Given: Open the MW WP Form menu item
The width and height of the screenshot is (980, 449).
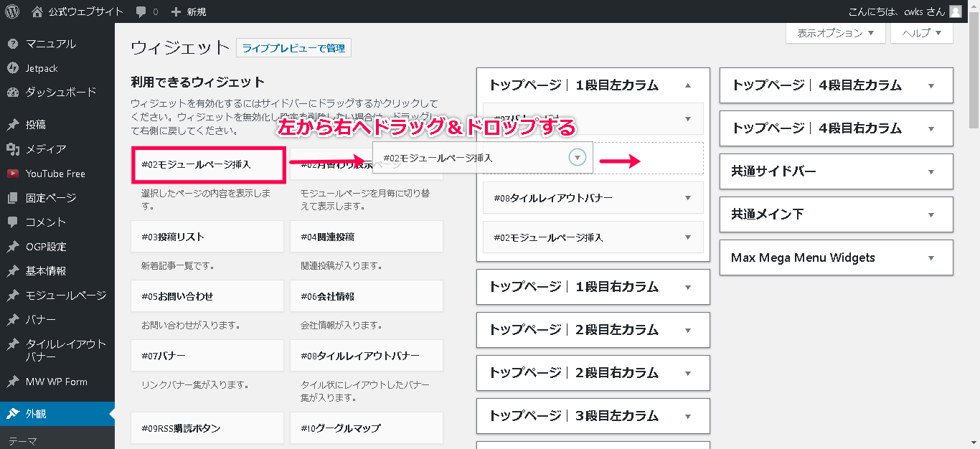Looking at the screenshot, I should click(56, 382).
